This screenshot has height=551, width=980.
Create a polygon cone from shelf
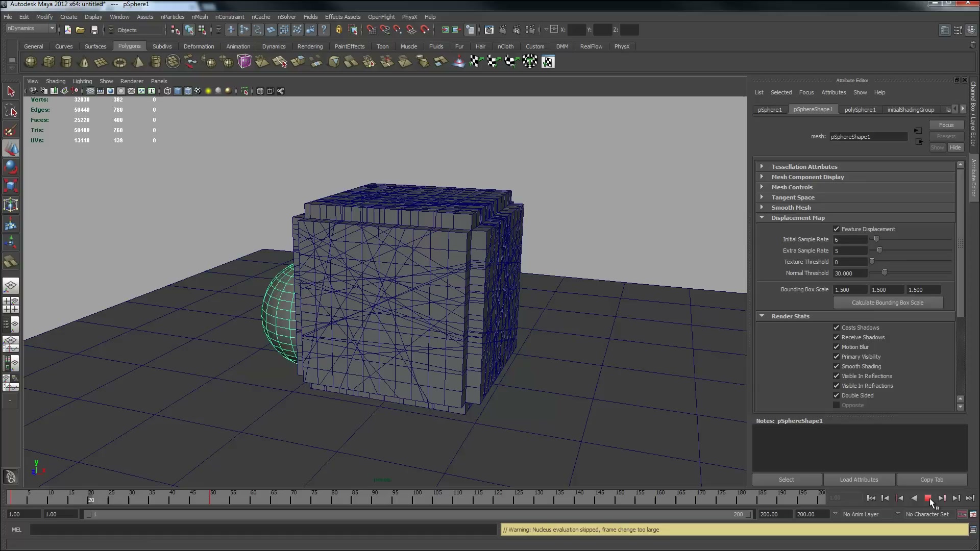(x=84, y=62)
